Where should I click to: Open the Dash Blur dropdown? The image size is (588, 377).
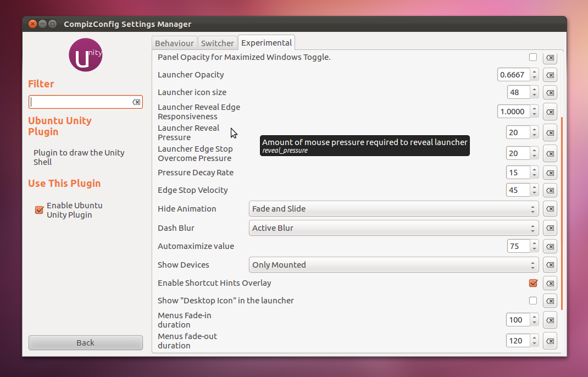[393, 228]
